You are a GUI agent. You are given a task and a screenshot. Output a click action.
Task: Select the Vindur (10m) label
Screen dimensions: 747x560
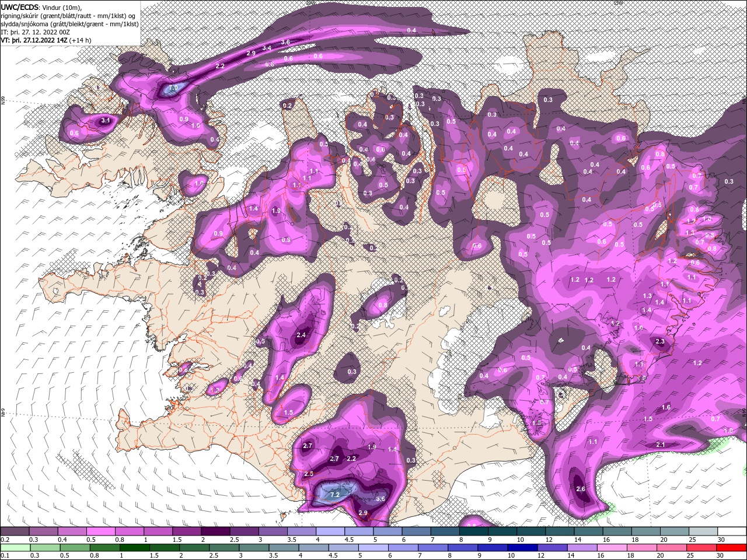pyautogui.click(x=62, y=7)
